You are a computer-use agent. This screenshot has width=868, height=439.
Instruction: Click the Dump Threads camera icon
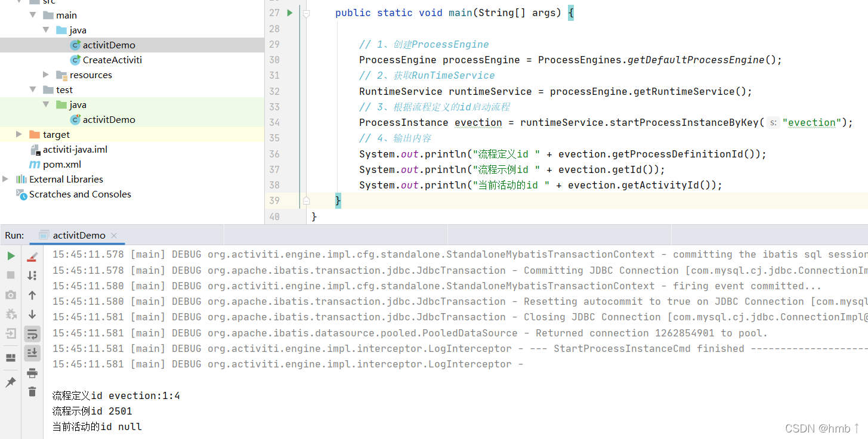pyautogui.click(x=11, y=295)
